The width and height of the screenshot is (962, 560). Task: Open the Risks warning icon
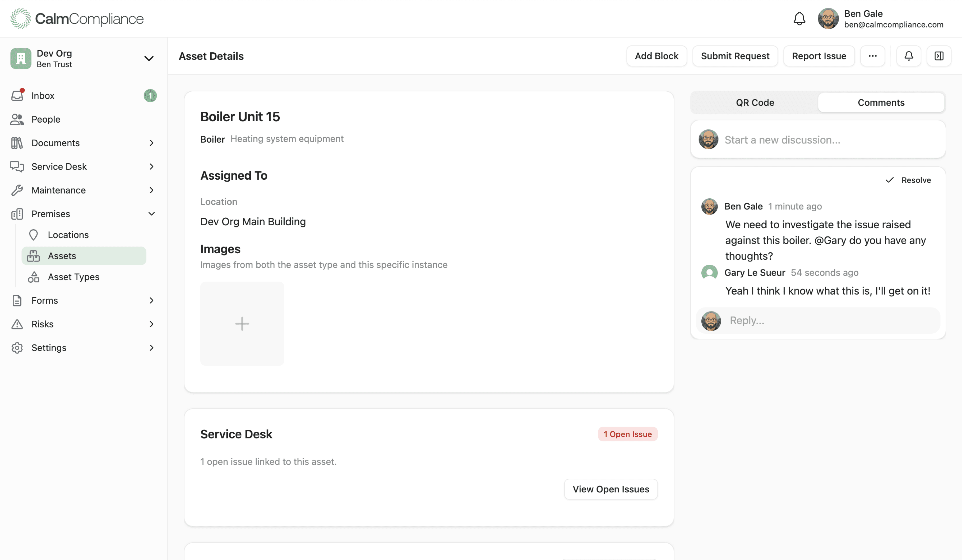click(x=17, y=324)
